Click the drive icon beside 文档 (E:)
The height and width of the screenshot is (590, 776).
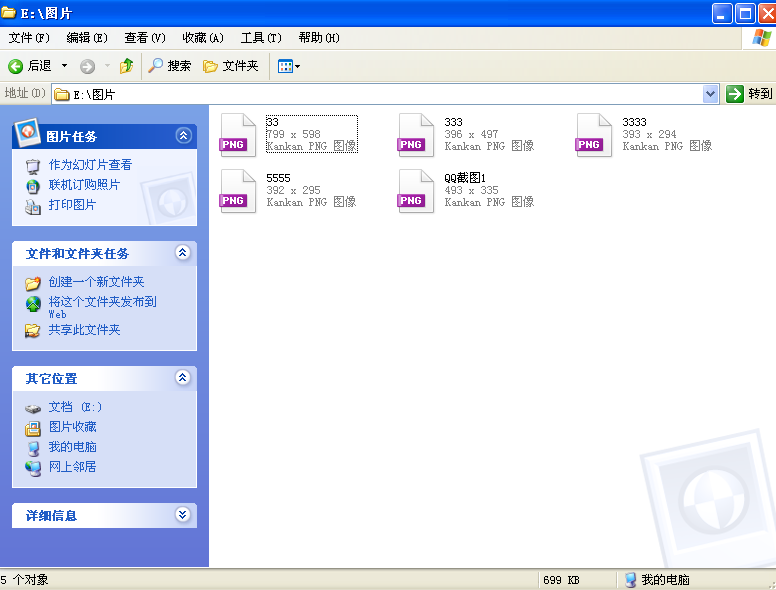[33, 409]
